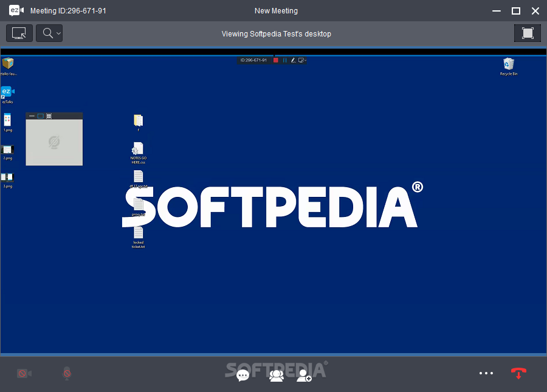Click the ezTalks logo in title bar
The height and width of the screenshot is (392, 547).
tap(16, 10)
